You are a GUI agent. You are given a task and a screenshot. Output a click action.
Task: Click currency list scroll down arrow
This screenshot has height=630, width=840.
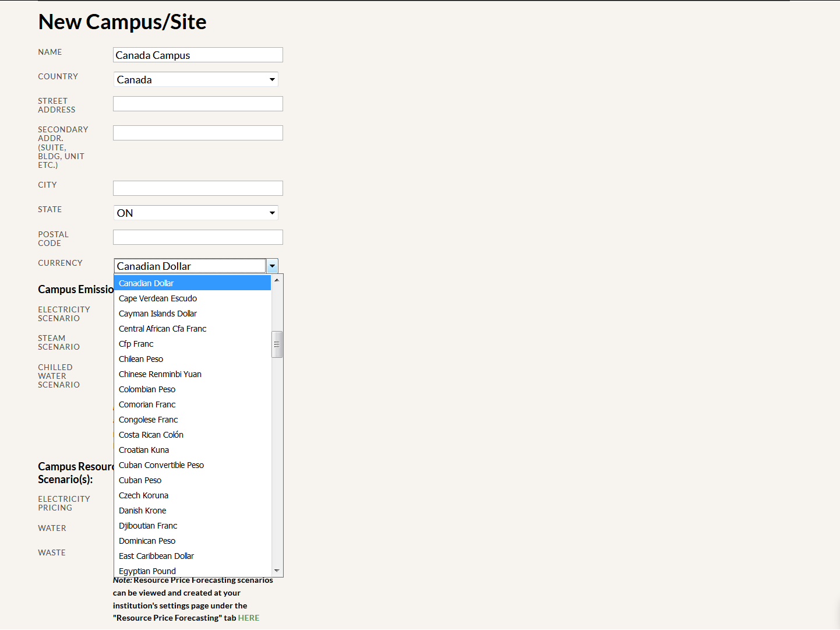point(277,571)
